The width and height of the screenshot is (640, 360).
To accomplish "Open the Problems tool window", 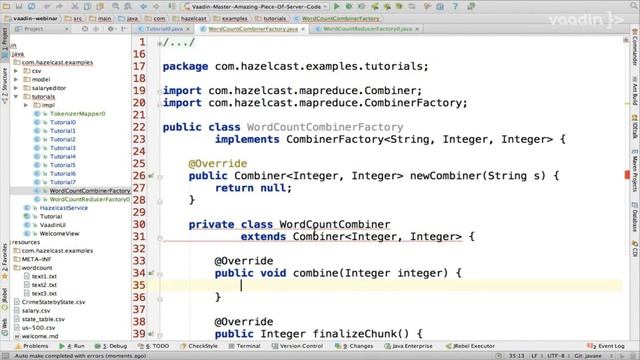I will 32,346.
